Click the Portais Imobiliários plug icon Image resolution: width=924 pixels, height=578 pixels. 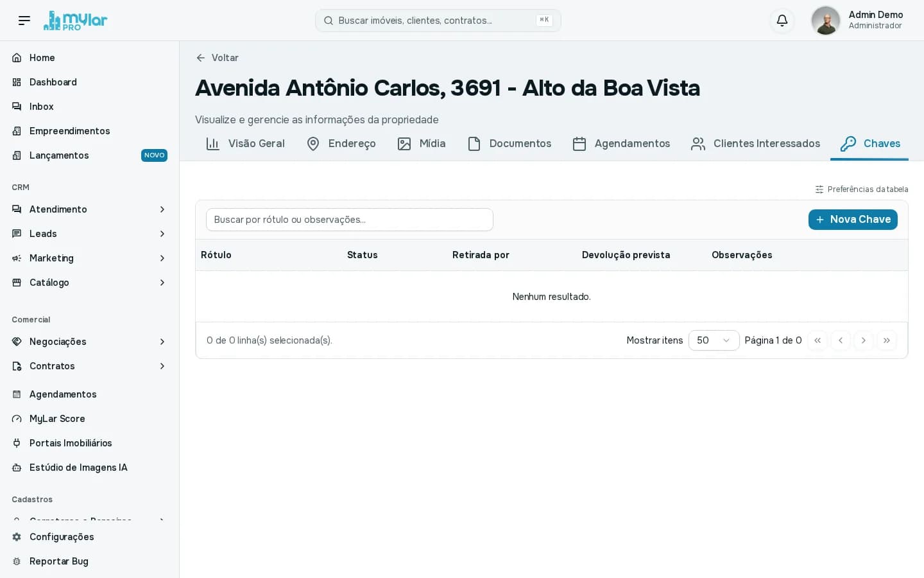point(17,443)
